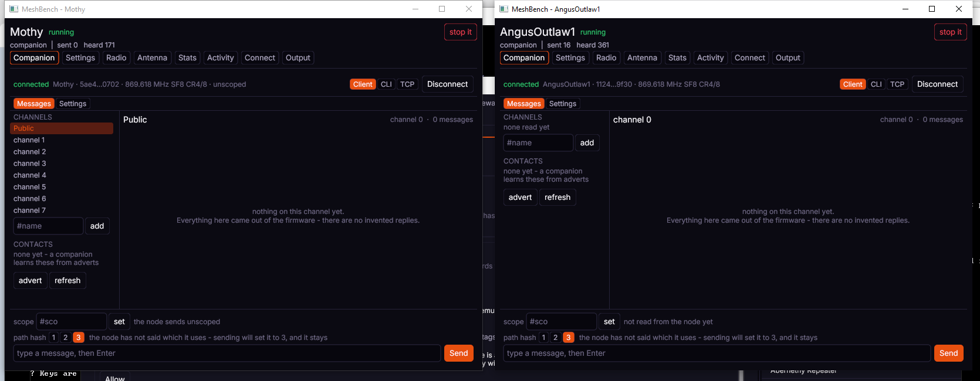
Task: Focus the #name channel field in Mothy
Action: pyautogui.click(x=48, y=226)
